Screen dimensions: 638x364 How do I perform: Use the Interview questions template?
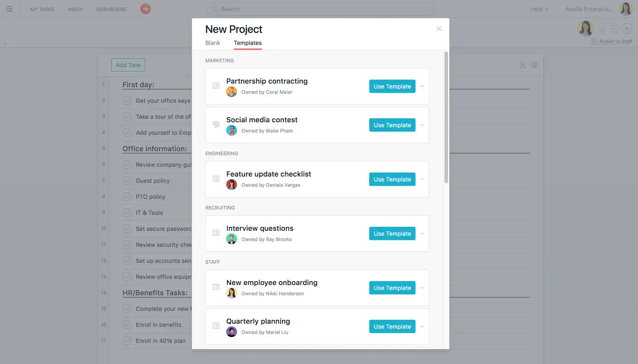point(392,233)
